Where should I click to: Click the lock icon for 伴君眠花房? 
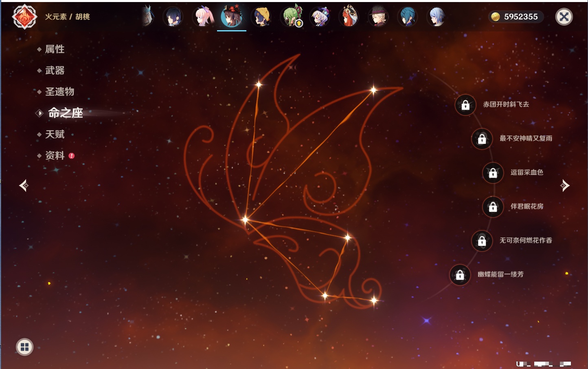click(493, 207)
